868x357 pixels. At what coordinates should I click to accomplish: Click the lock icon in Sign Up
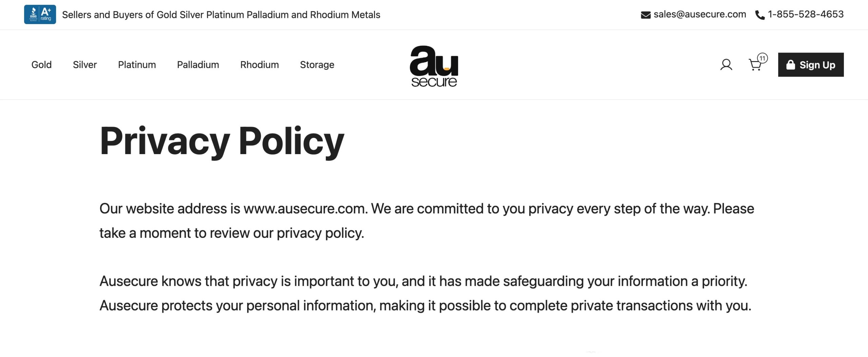coord(790,65)
